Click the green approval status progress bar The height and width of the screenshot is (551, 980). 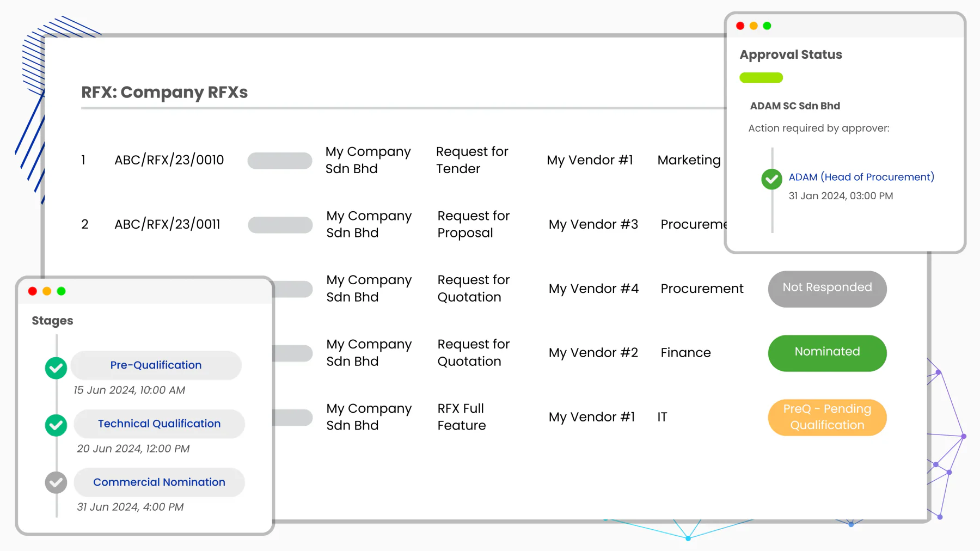pos(761,78)
